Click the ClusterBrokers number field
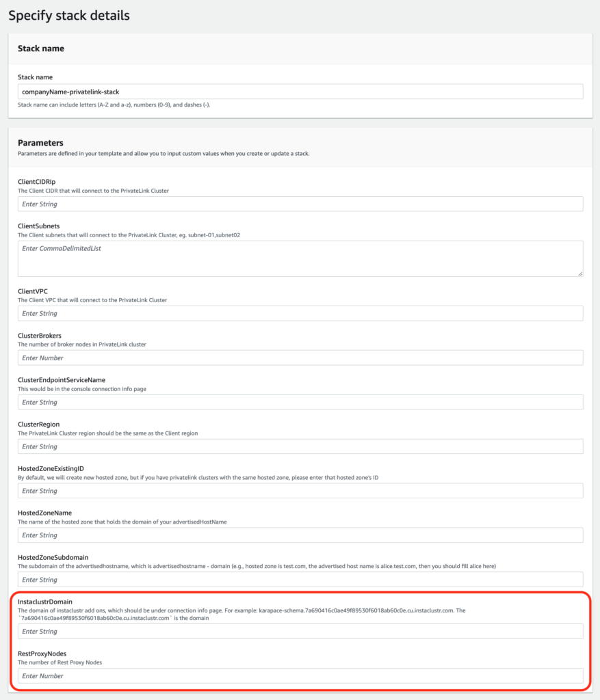Image resolution: width=600 pixels, height=700 pixels. (300, 358)
